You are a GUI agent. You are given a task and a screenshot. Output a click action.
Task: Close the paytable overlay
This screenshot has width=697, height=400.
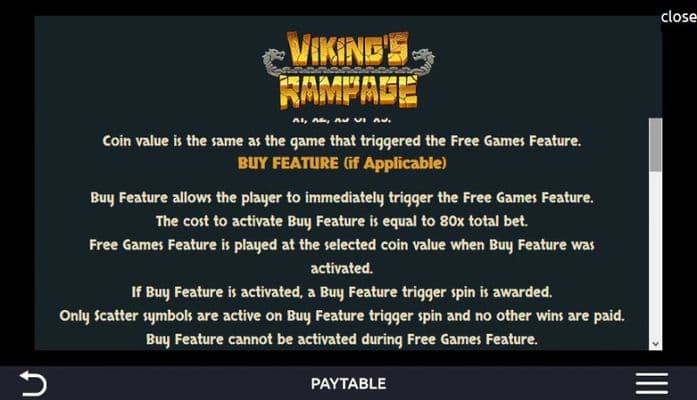point(678,16)
